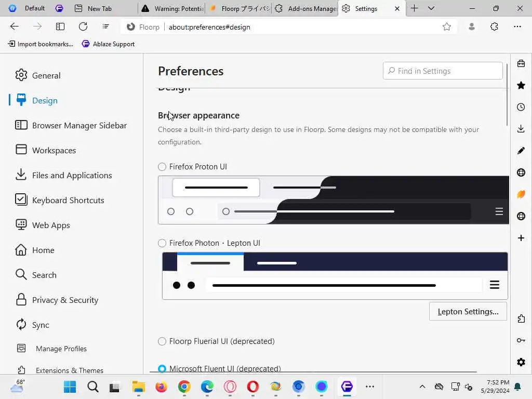Open the account profile icon
The image size is (532, 399).
coord(471,26)
